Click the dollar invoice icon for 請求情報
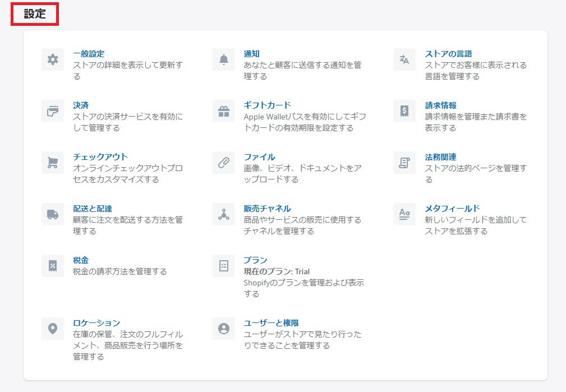566x392 pixels. 404,111
